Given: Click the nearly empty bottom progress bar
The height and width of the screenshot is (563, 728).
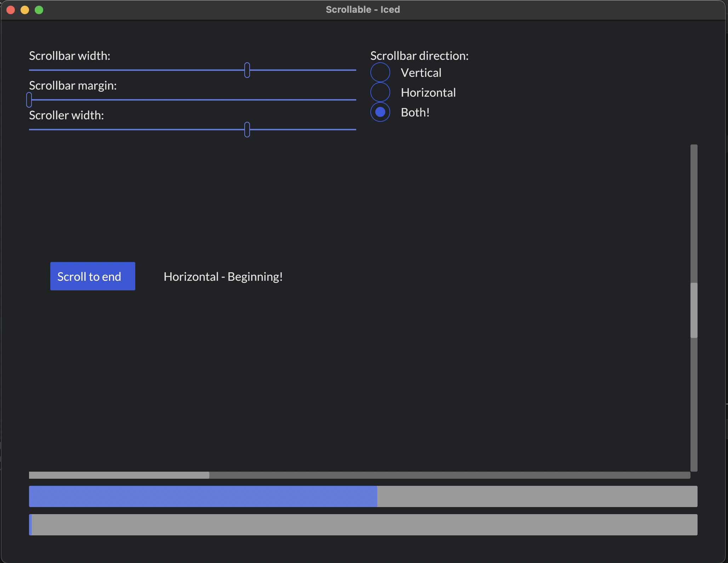Looking at the screenshot, I should [363, 525].
